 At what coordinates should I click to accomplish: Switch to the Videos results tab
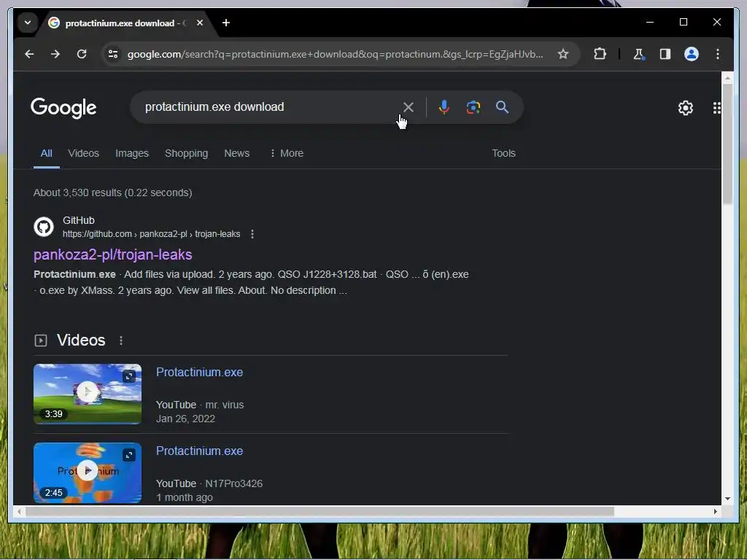coord(83,153)
